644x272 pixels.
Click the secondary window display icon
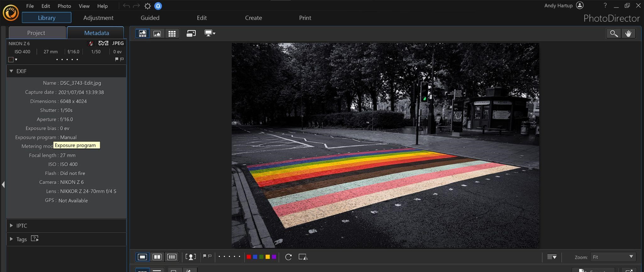coord(191,34)
